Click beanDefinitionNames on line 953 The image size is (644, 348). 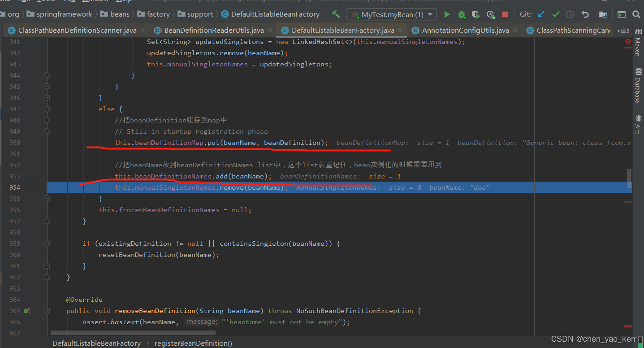pyautogui.click(x=173, y=176)
